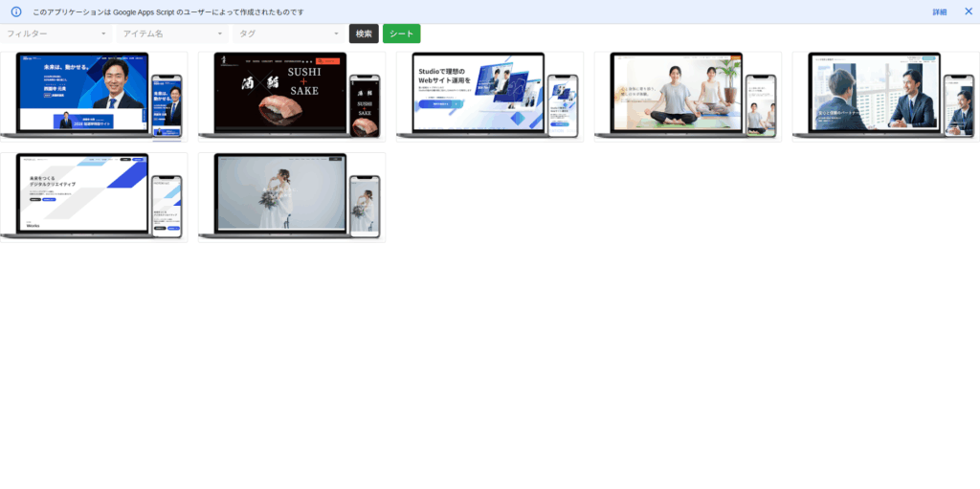Open the 詳細 link
980x489 pixels.
click(940, 11)
